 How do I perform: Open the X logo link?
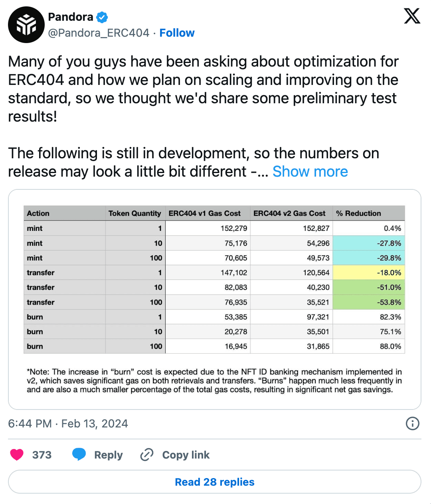tap(412, 16)
